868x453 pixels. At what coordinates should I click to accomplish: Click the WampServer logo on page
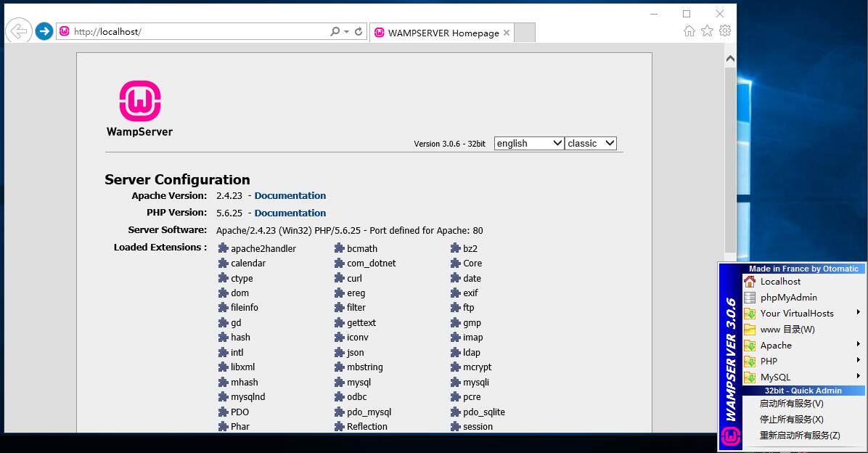tap(140, 109)
